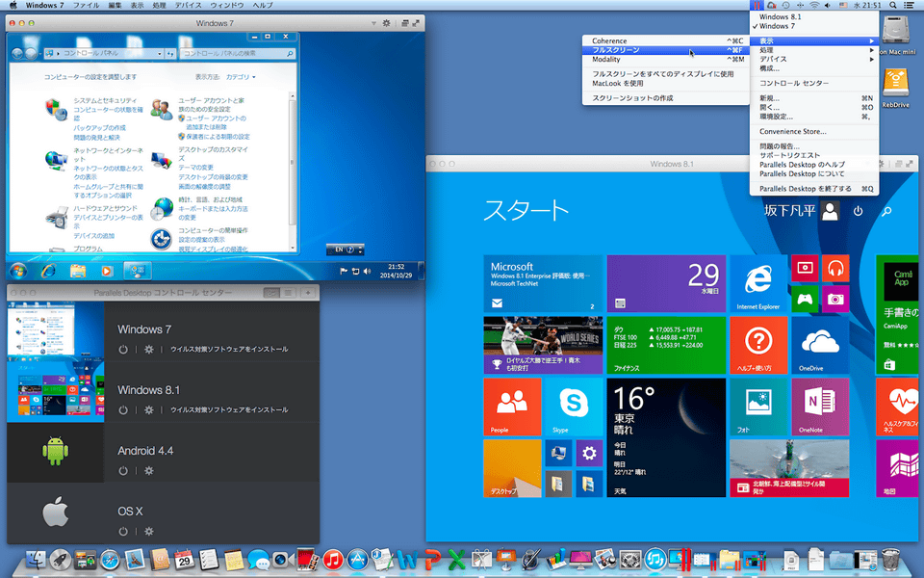This screenshot has height=578, width=924.
Task: Open 環境設定... in Parallels menu
Action: tap(814, 117)
